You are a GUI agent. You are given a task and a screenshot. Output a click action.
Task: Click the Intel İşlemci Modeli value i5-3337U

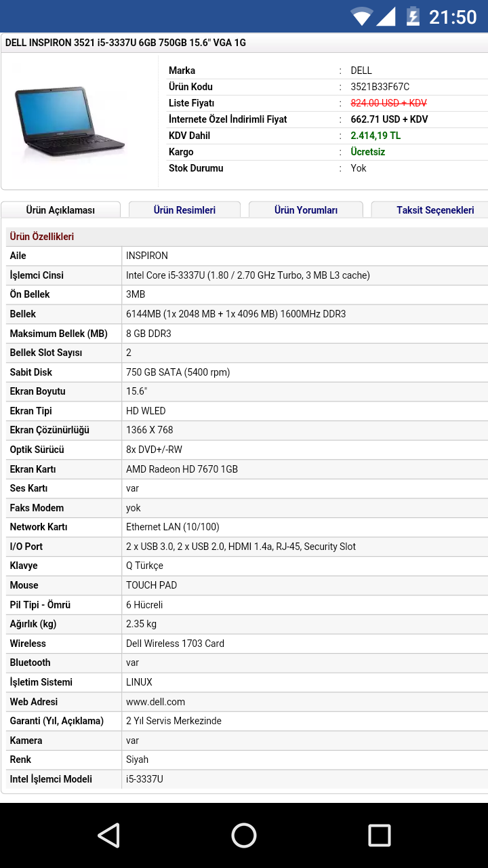click(x=144, y=779)
